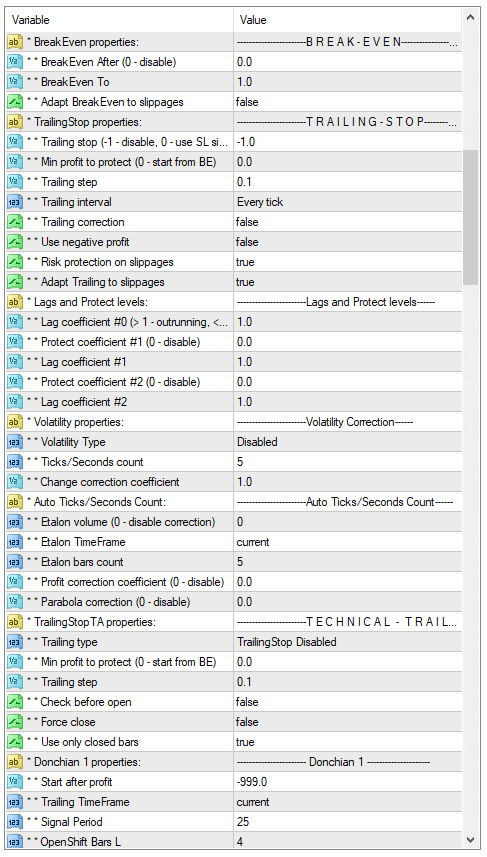Click the integer icon beside Volatility Type

(x=15, y=442)
